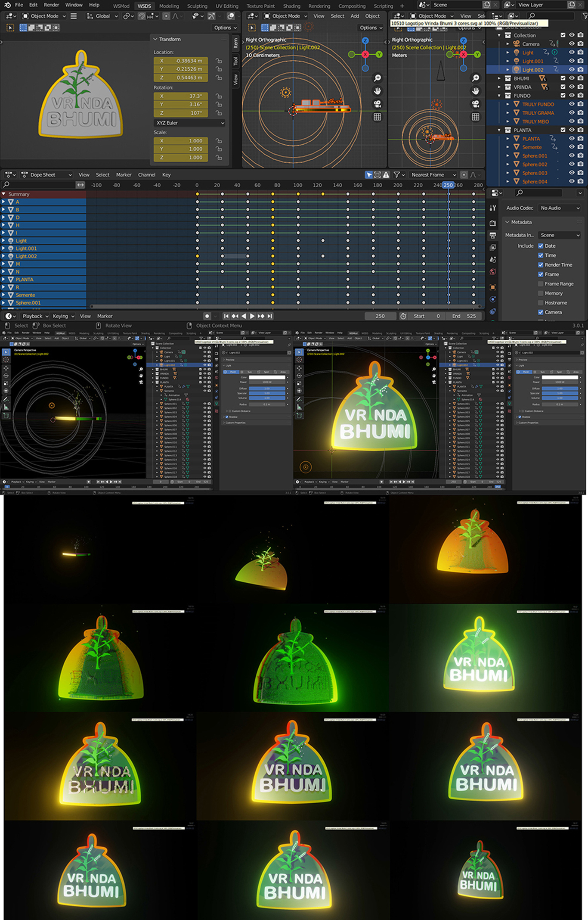
Task: Open the Global transform orientation dropdown
Action: pyautogui.click(x=102, y=16)
